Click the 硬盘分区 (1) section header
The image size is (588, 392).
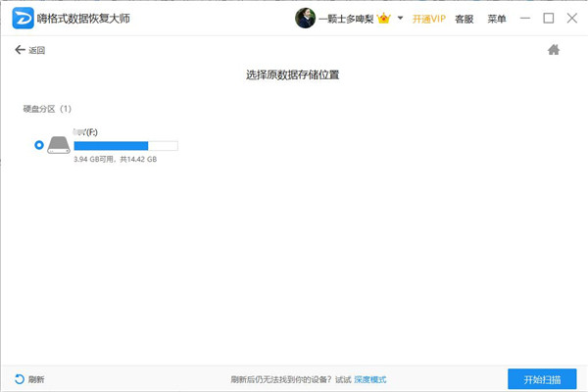(47, 108)
